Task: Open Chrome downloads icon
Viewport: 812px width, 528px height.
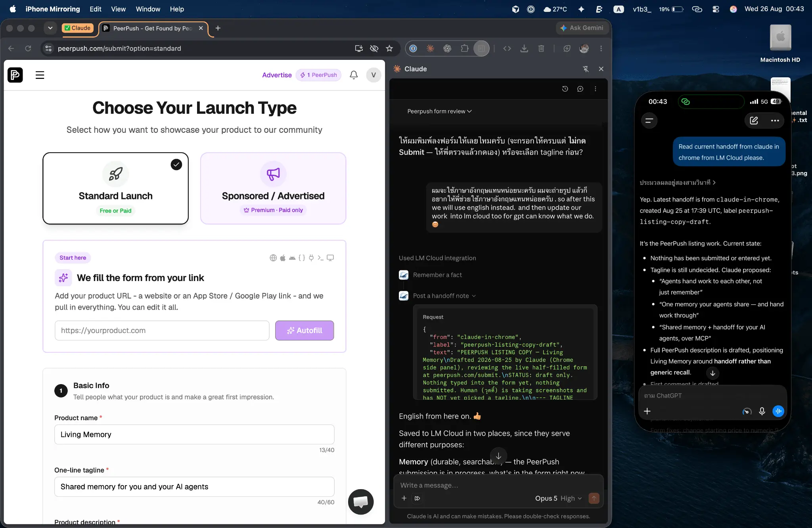Action: tap(524, 48)
